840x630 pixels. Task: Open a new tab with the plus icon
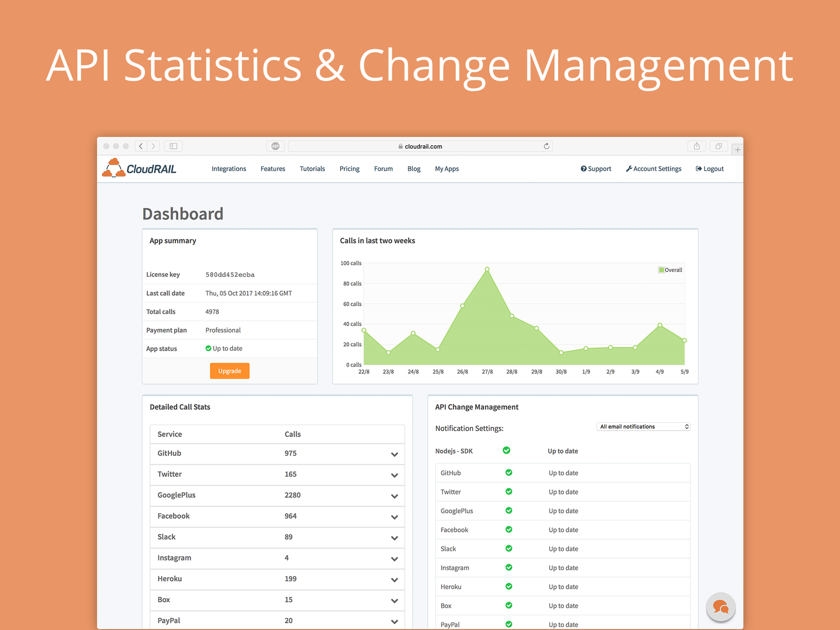[x=738, y=150]
